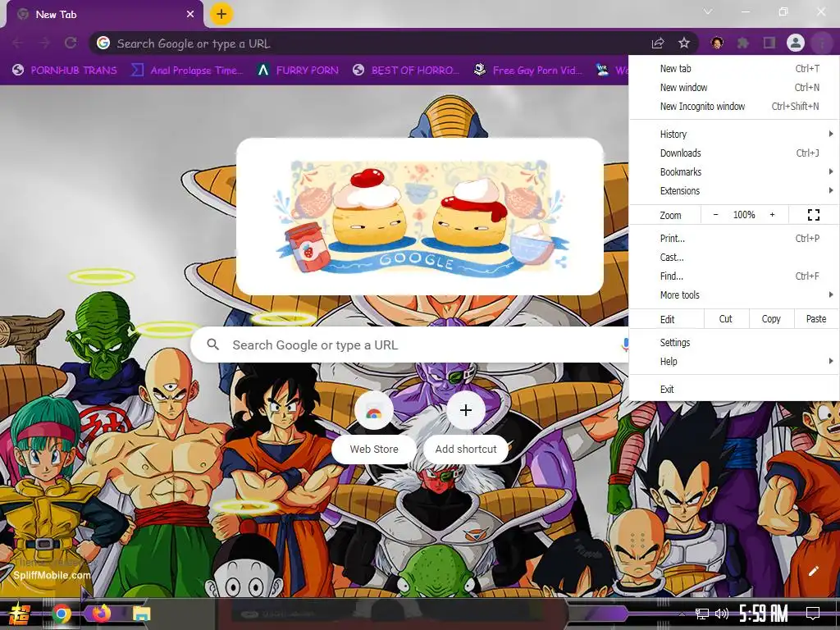
Task: Click the network tray icon
Action: coord(701,614)
